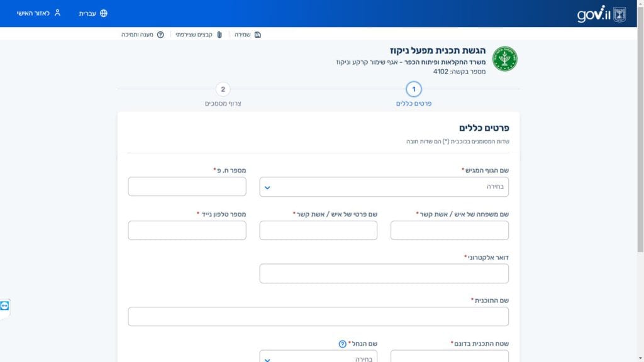Click the עברית language link
This screenshot has width=644, height=362.
click(87, 13)
